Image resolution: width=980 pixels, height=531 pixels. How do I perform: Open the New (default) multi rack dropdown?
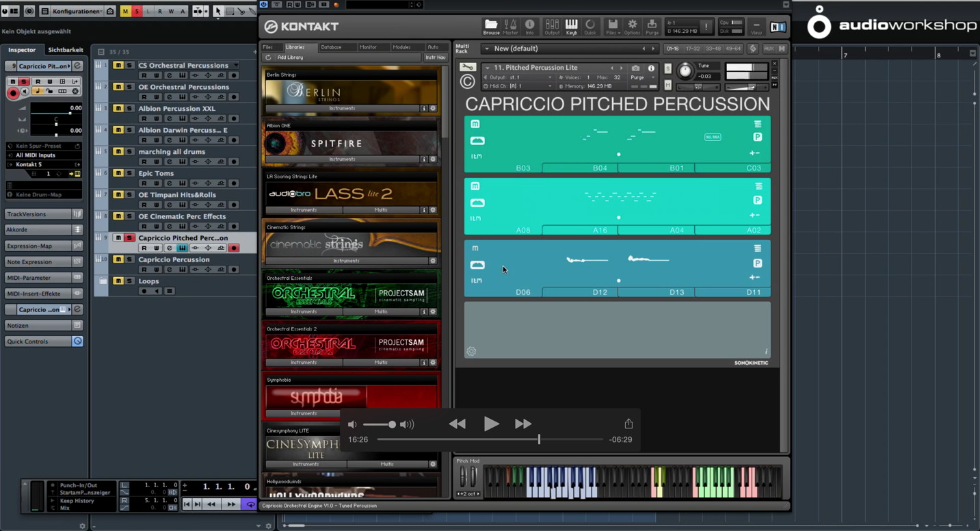point(488,49)
